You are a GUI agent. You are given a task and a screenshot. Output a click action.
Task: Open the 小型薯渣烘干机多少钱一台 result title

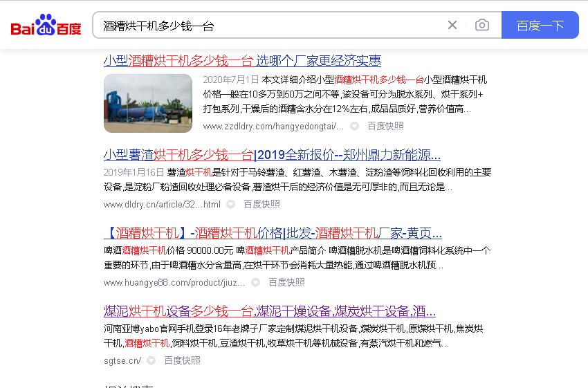pos(271,154)
